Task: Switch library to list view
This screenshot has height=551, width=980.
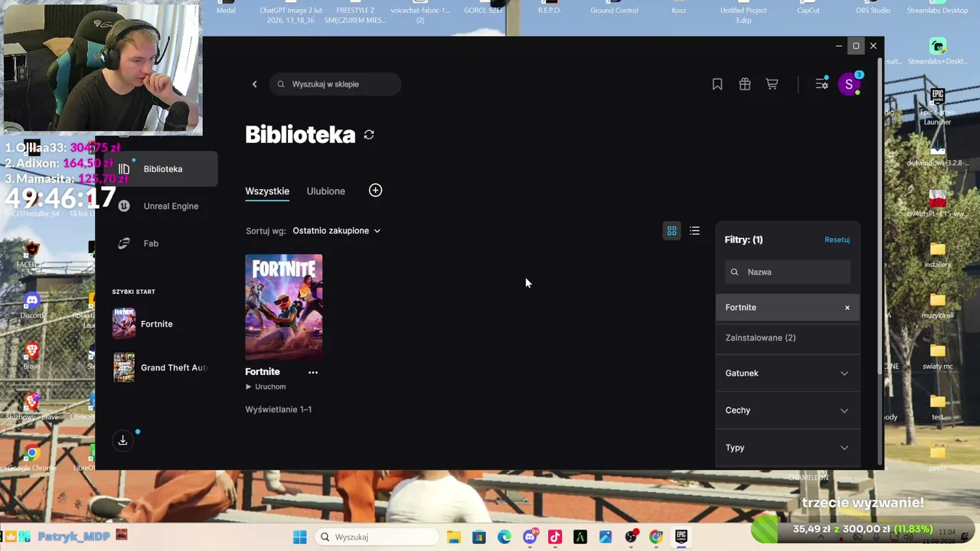Action: point(694,230)
